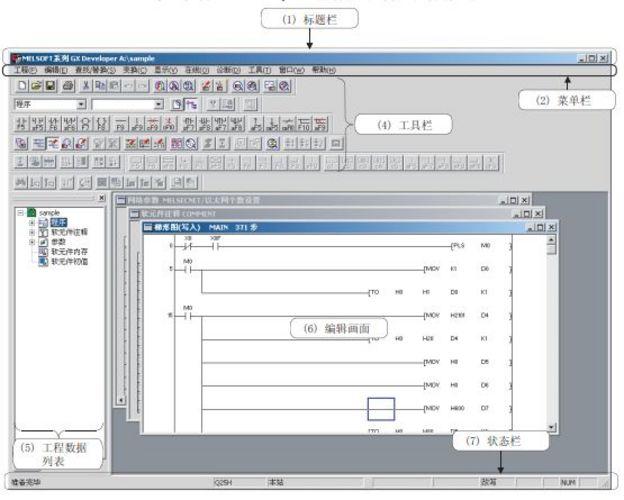
Task: Click the Open project folder icon
Action: (37, 86)
